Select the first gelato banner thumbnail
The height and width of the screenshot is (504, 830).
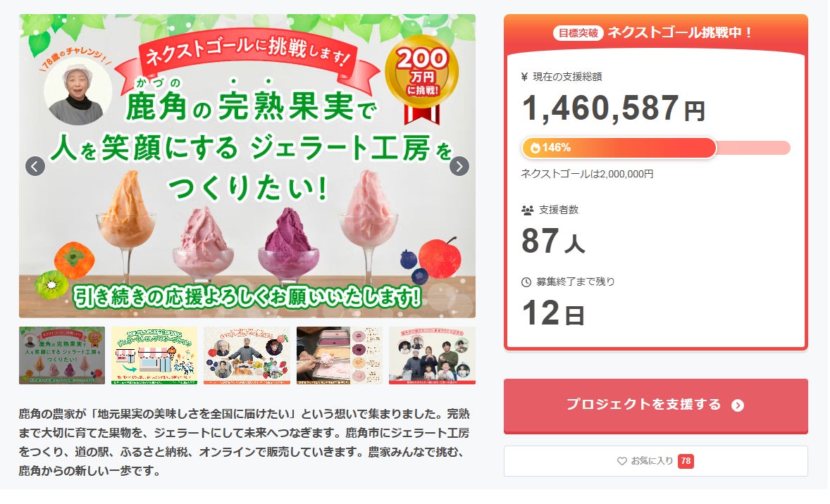click(62, 355)
